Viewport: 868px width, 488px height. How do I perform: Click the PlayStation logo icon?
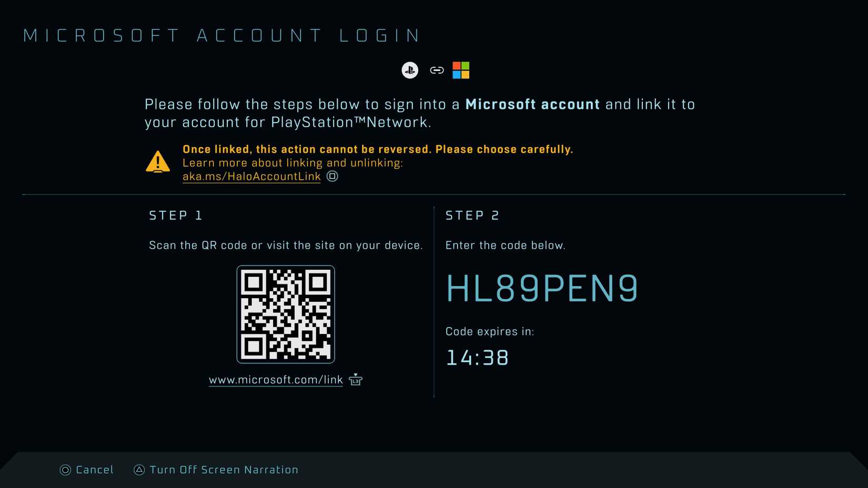(410, 70)
